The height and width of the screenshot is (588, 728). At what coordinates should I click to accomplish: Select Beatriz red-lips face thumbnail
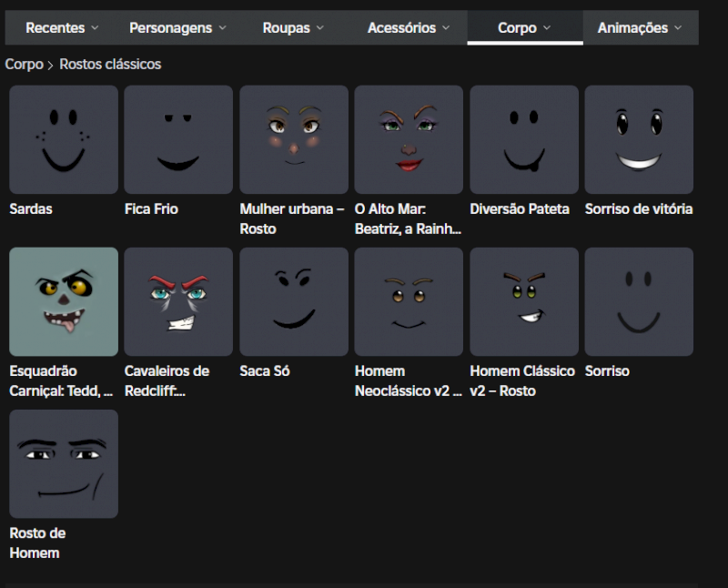tap(409, 139)
